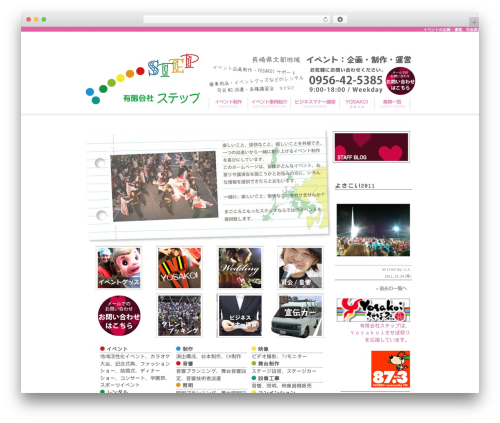Open the ビジネスマナー講習 suit tile

coord(240,315)
